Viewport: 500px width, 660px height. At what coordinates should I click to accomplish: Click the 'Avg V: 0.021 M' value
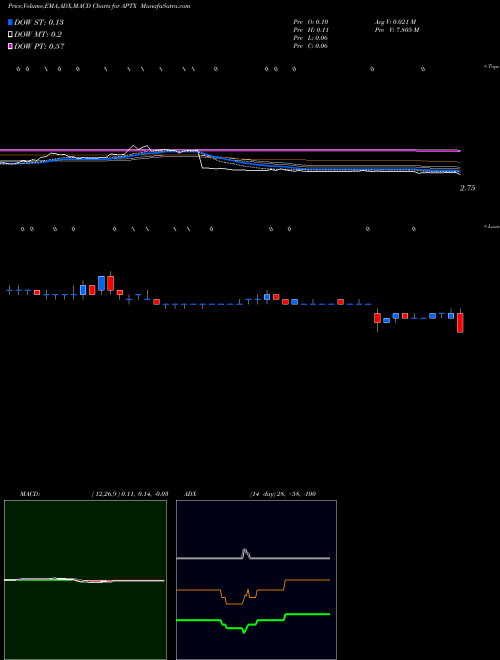point(395,21)
